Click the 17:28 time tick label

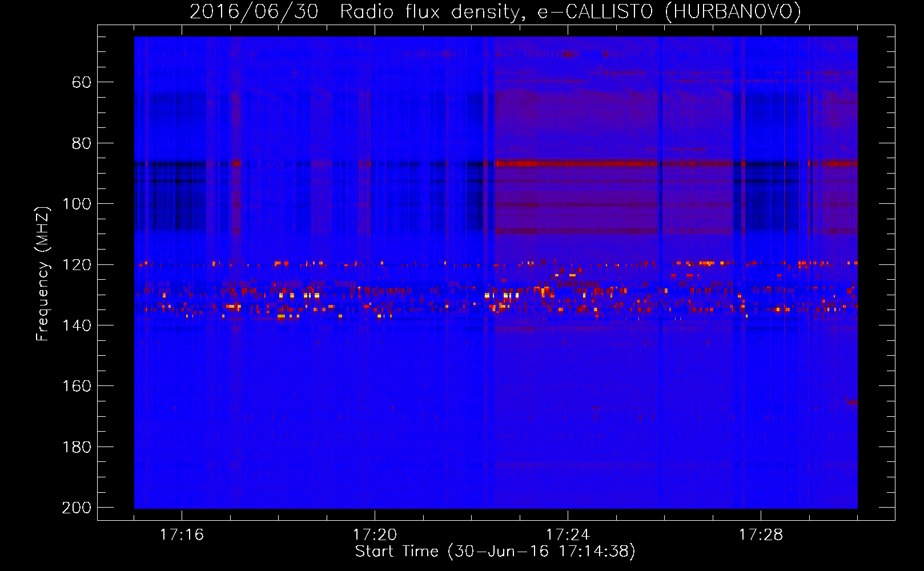(x=761, y=535)
